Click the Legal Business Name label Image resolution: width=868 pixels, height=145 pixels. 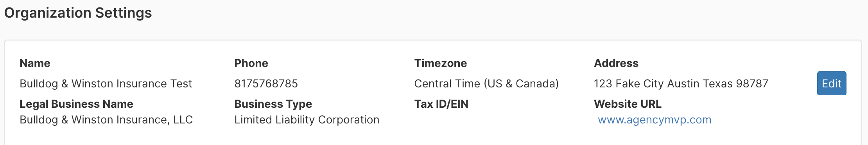76,104
